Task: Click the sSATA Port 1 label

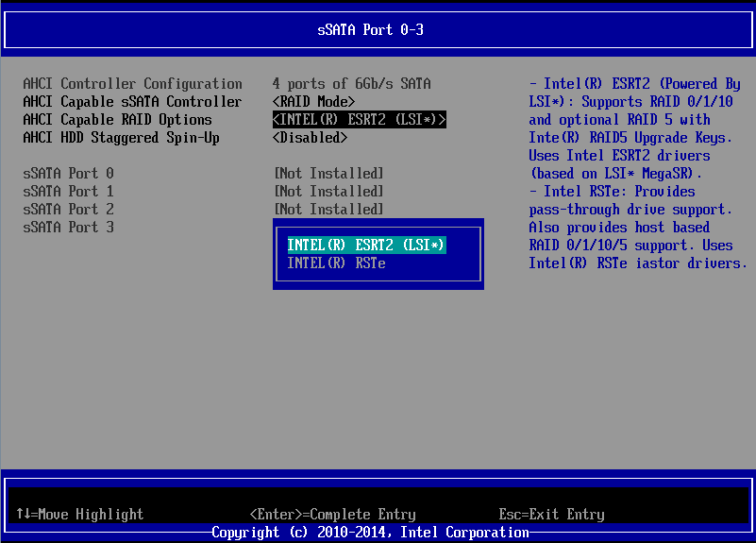Action: [69, 192]
